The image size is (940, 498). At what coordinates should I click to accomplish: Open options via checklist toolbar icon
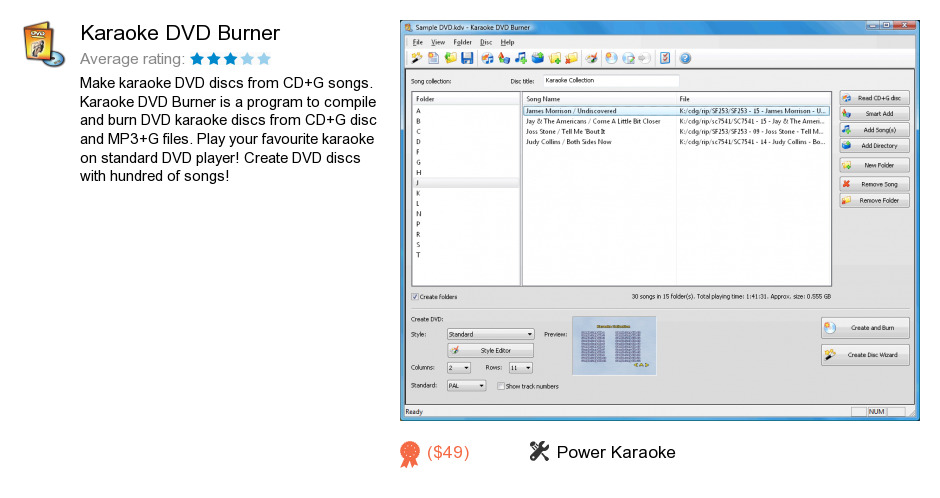(665, 58)
